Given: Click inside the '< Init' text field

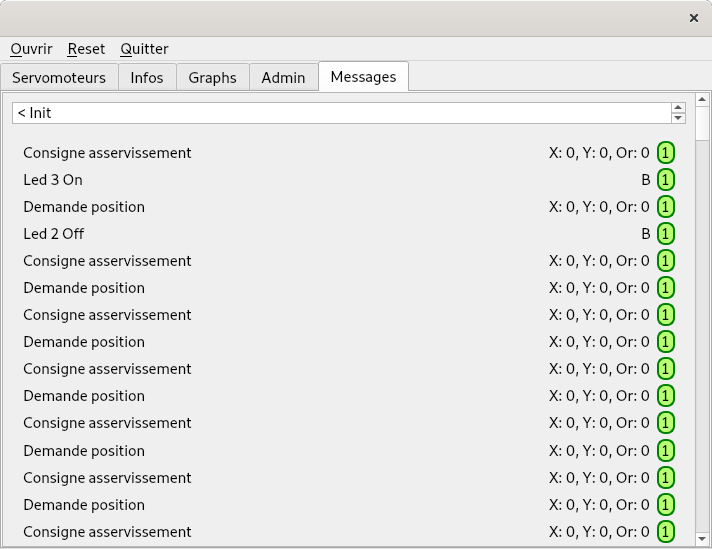Looking at the screenshot, I should pos(341,113).
